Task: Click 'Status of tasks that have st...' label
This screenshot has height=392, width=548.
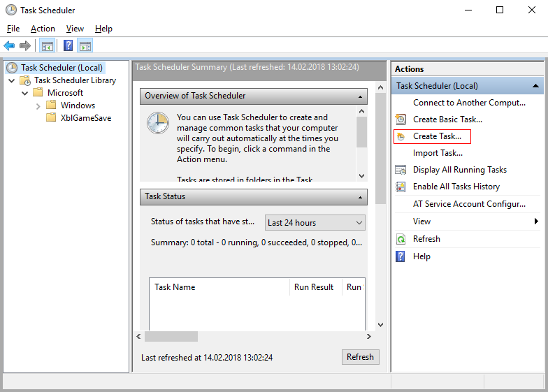Action: coord(203,222)
